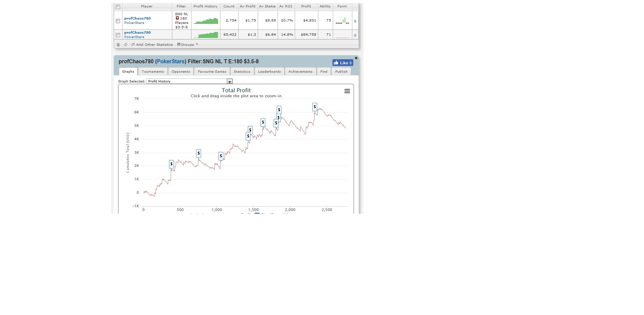Tick the checkbox for the 65,422 count row
The width and height of the screenshot is (644, 315).
click(118, 35)
